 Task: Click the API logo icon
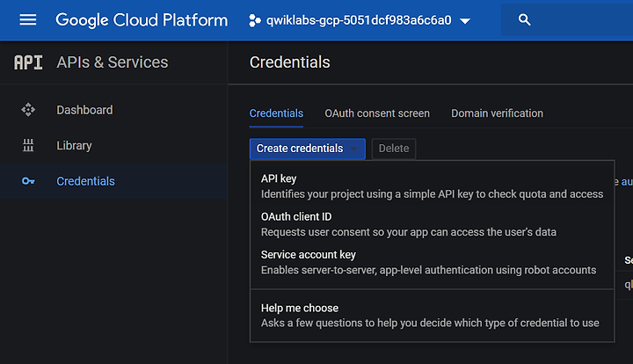point(28,62)
